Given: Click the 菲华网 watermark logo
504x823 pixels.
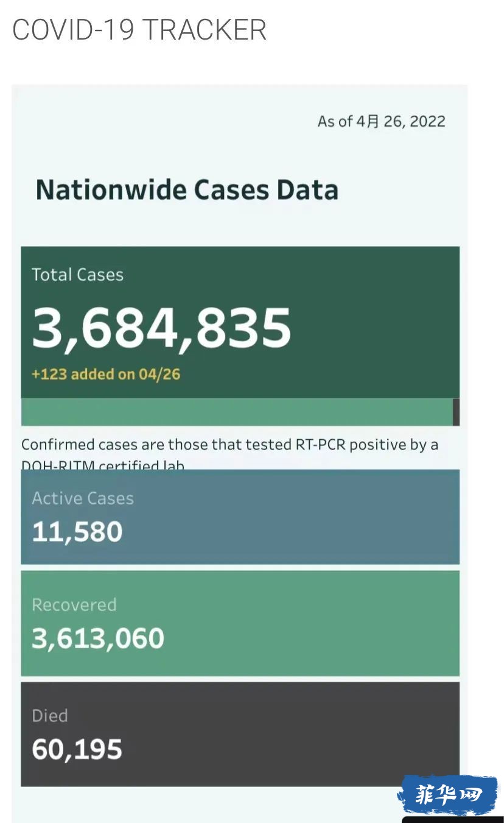Looking at the screenshot, I should pos(447,795).
